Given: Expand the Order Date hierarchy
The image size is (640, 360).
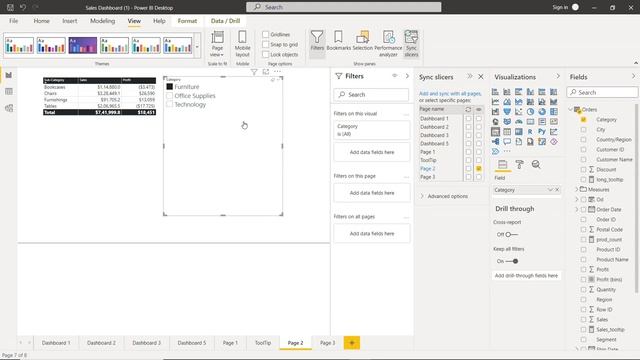Looking at the screenshot, I should tap(577, 209).
